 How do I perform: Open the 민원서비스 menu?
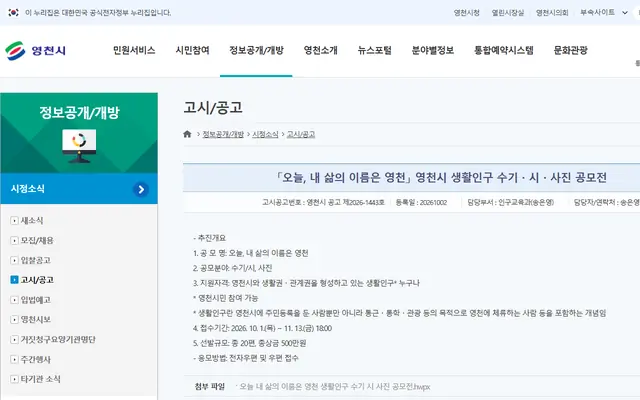(x=134, y=50)
